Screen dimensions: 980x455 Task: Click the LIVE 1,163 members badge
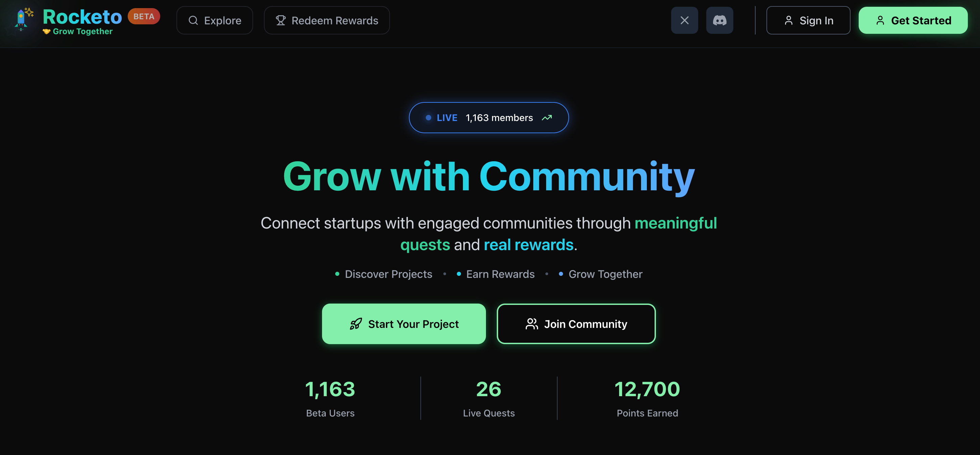tap(488, 118)
